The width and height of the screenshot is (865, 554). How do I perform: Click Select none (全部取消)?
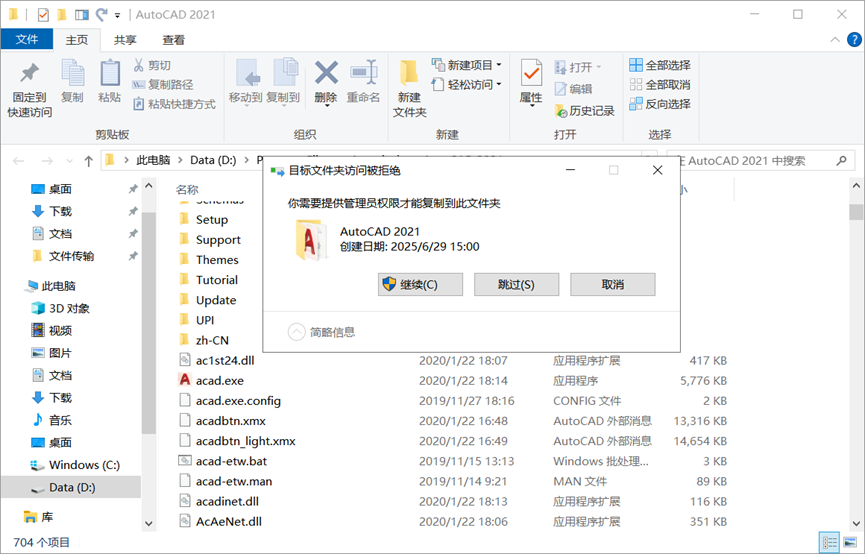tap(660, 84)
